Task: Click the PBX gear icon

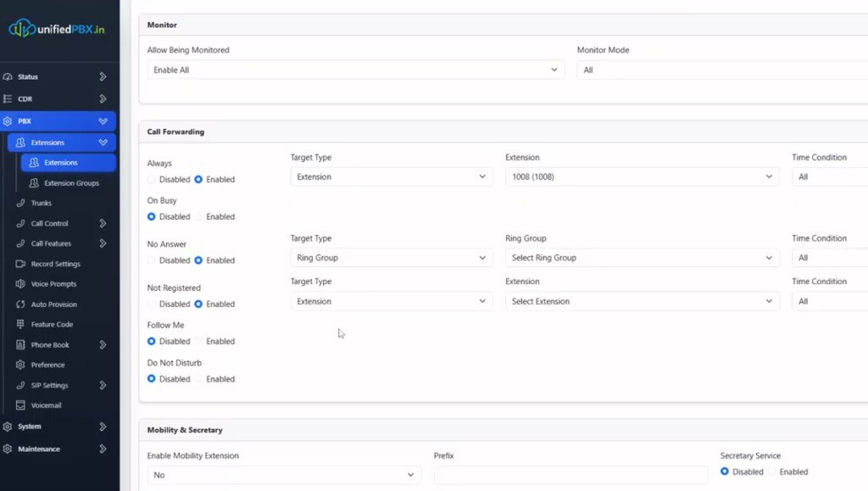Action: point(8,120)
